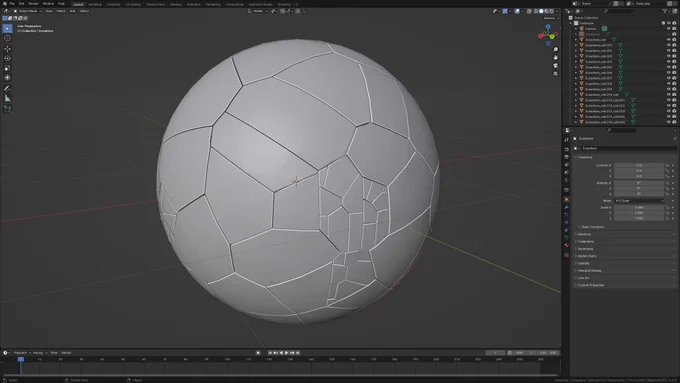Toggle camera view from viewport gizmo

pyautogui.click(x=556, y=65)
